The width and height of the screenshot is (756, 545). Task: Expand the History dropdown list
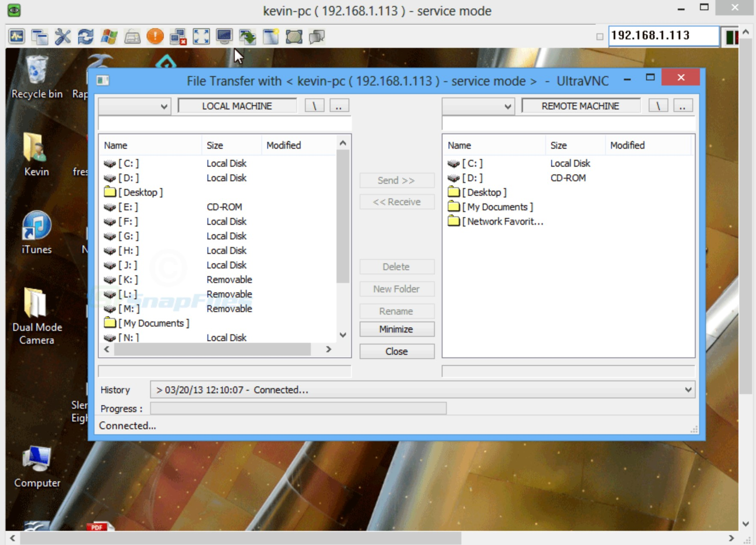(688, 390)
